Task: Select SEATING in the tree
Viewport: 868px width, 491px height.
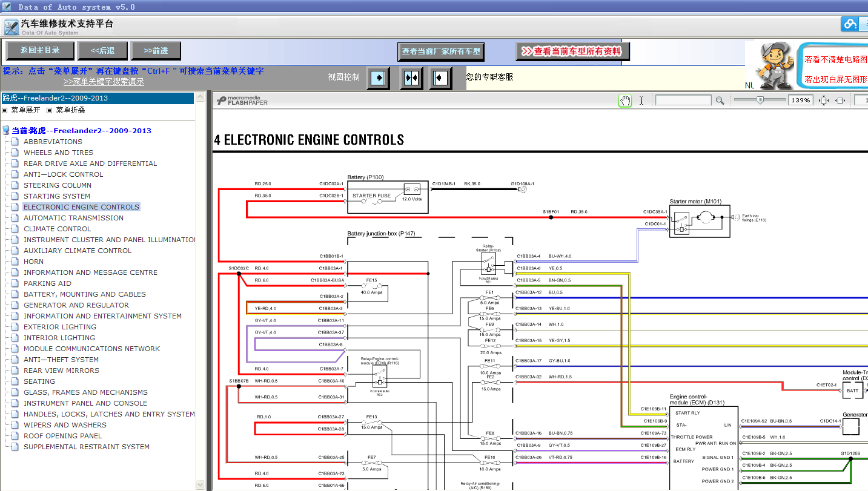Action: click(39, 381)
